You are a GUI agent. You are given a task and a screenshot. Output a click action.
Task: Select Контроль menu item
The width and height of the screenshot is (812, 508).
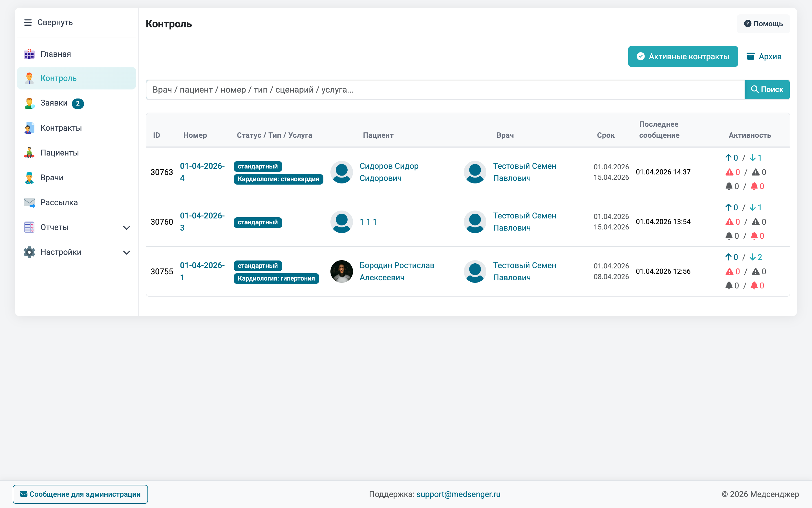(x=76, y=78)
